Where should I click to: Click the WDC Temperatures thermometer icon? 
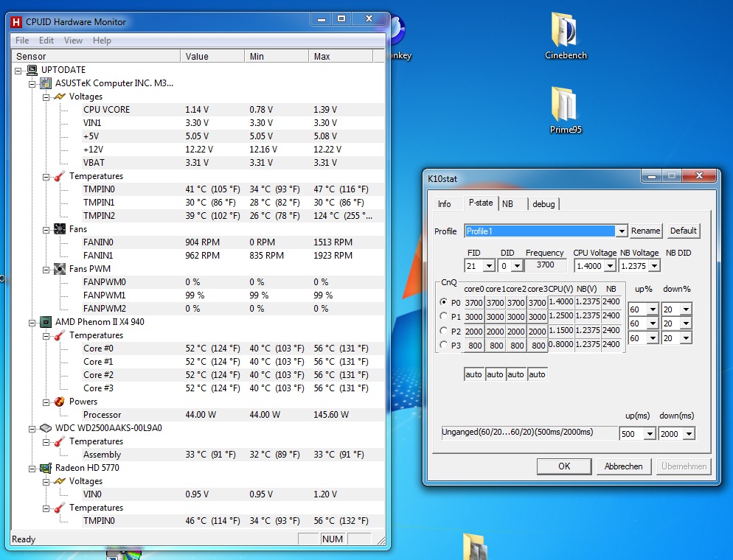tap(60, 441)
